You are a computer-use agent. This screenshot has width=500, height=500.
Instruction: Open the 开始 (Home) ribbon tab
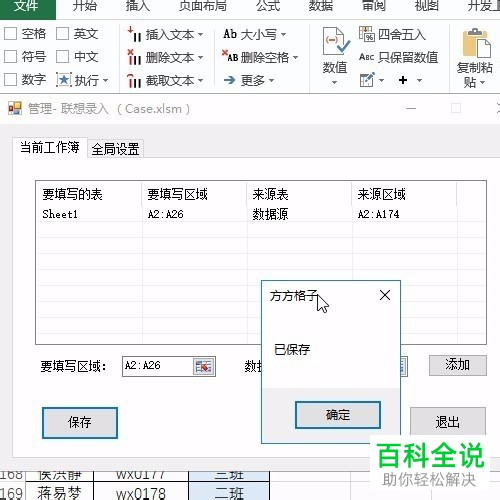85,6
